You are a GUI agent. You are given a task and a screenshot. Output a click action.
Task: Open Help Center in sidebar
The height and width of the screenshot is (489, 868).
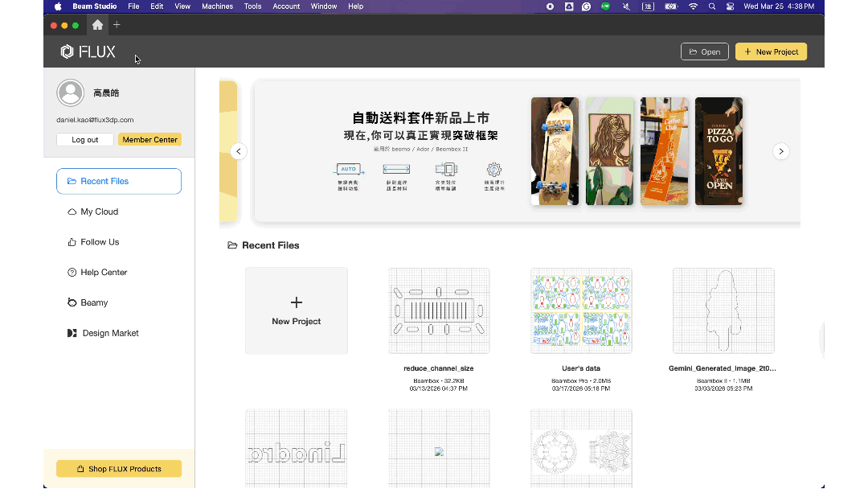119,273
